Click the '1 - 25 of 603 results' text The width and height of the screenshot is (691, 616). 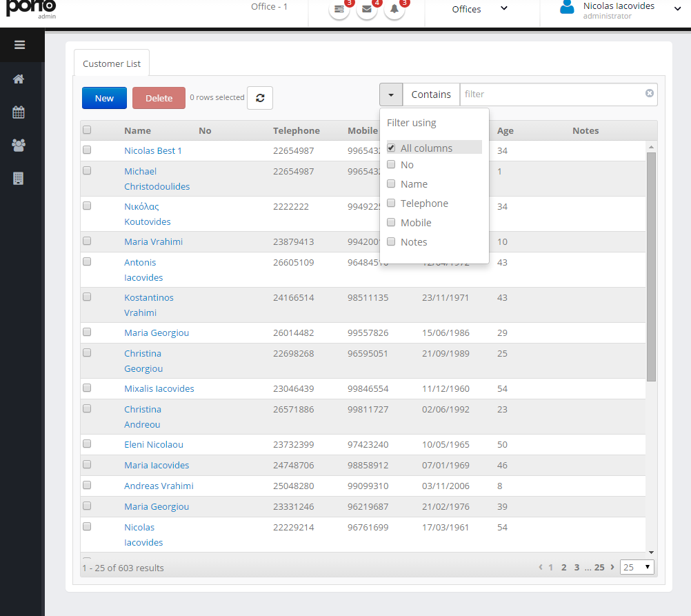click(123, 568)
